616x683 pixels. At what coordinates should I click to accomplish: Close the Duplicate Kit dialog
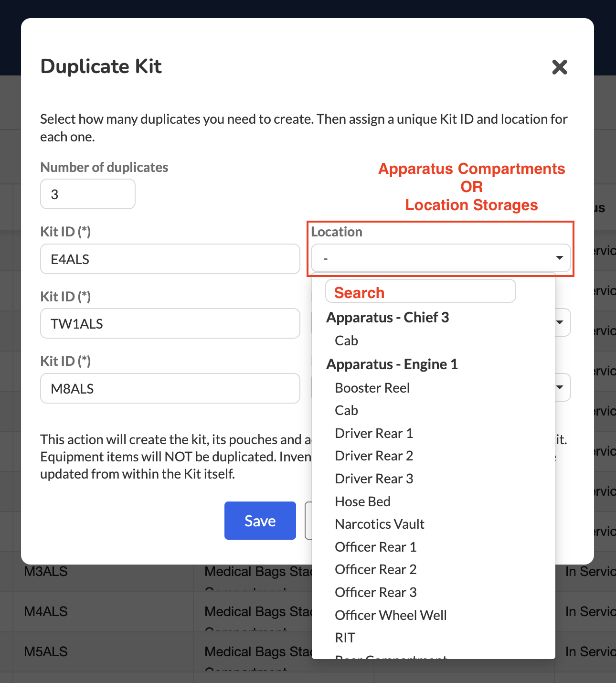[559, 67]
